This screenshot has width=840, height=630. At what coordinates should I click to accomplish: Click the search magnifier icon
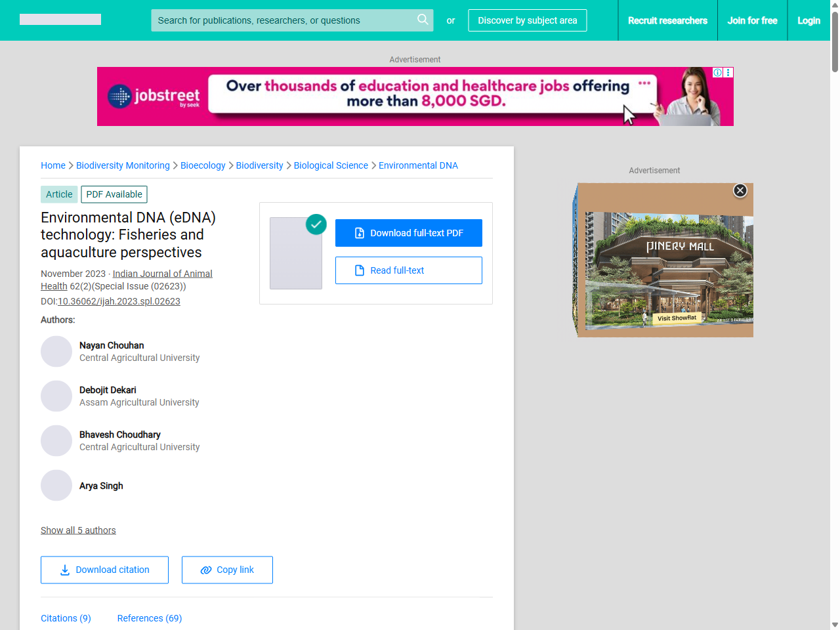tap(423, 20)
